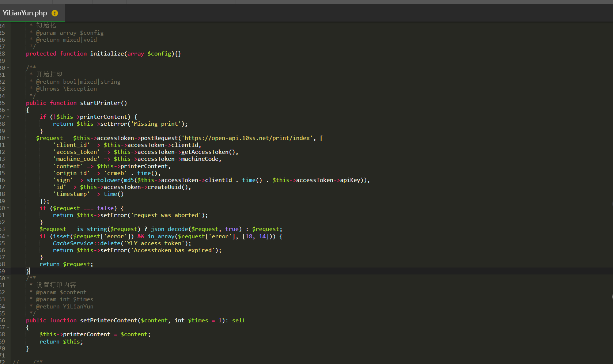Screen dimensions: 613x364
Task: Click the return $request; statement
Action: (x=66, y=264)
